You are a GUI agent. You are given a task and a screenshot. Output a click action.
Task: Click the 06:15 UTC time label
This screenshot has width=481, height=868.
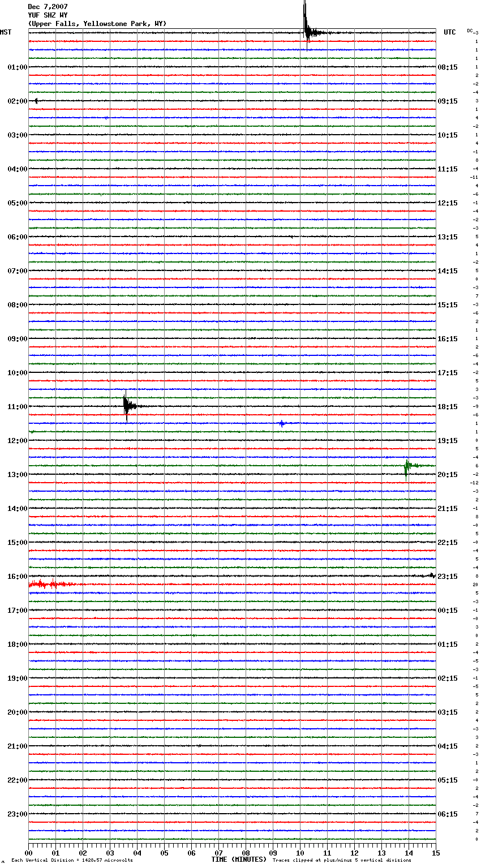(x=448, y=814)
